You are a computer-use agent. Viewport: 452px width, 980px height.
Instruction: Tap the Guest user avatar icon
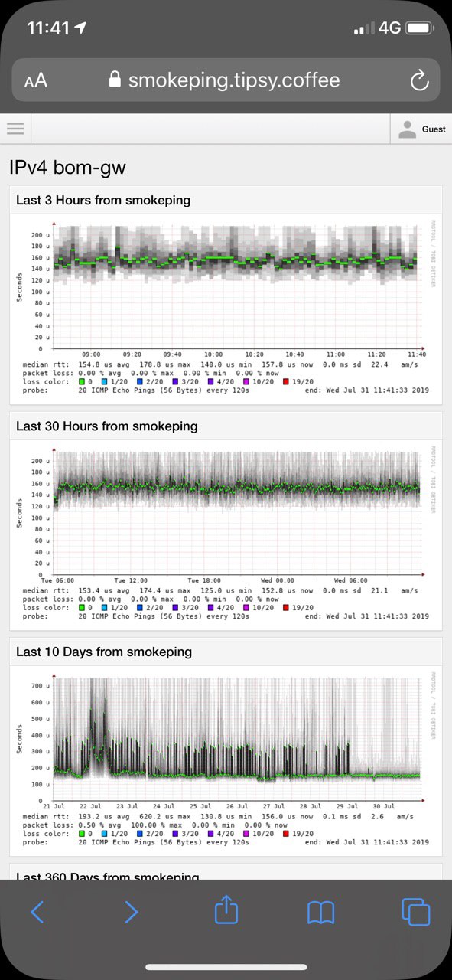point(408,129)
